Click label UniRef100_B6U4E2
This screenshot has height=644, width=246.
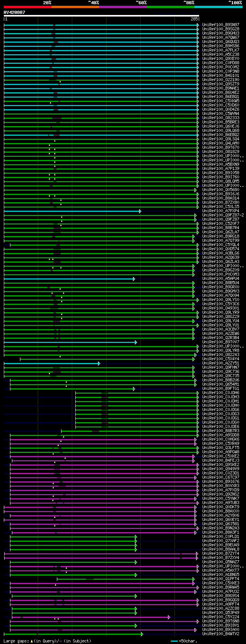click(221, 93)
